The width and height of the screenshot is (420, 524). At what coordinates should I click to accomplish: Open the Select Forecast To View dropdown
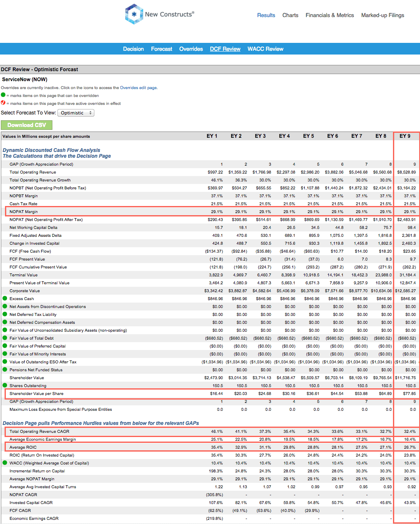click(76, 113)
